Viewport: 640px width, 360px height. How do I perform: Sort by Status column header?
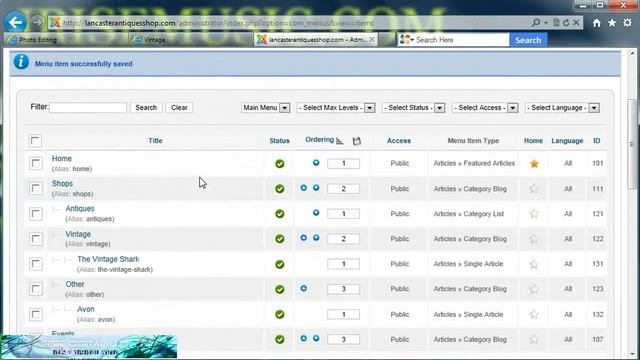[280, 141]
